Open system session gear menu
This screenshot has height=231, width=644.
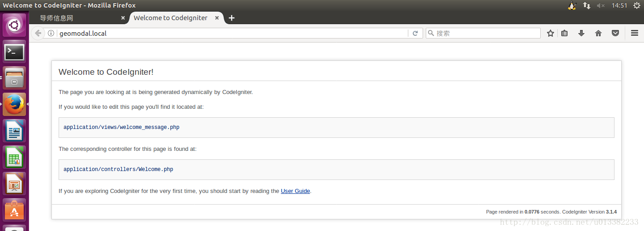click(x=636, y=5)
